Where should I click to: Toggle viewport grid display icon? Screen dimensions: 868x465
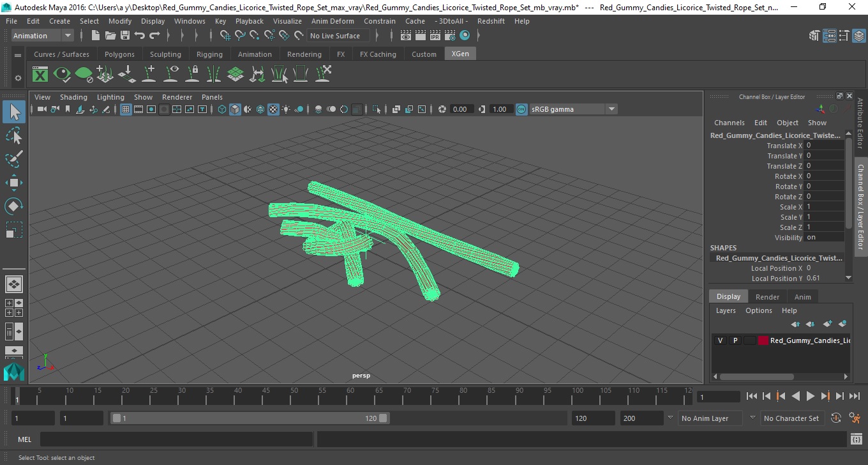[126, 109]
